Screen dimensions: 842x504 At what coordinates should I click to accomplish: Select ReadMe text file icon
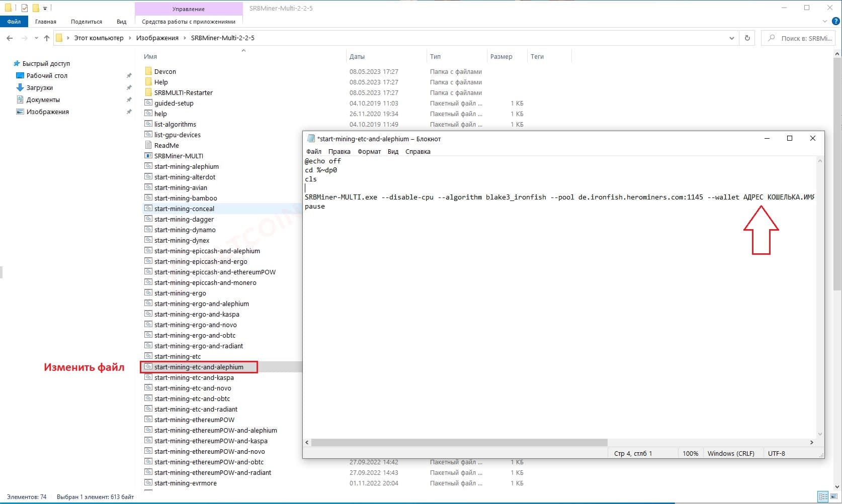pyautogui.click(x=148, y=145)
